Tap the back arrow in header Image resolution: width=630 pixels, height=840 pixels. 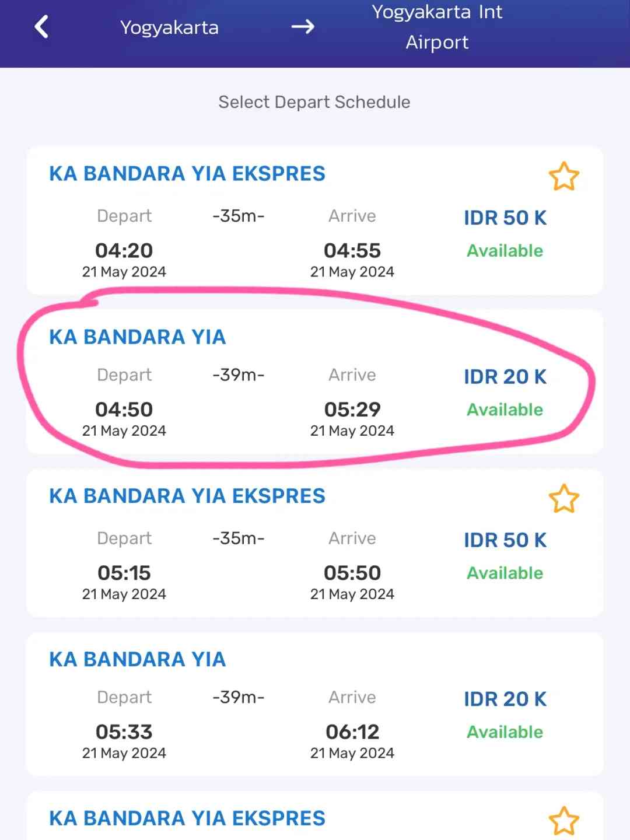pos(41,27)
